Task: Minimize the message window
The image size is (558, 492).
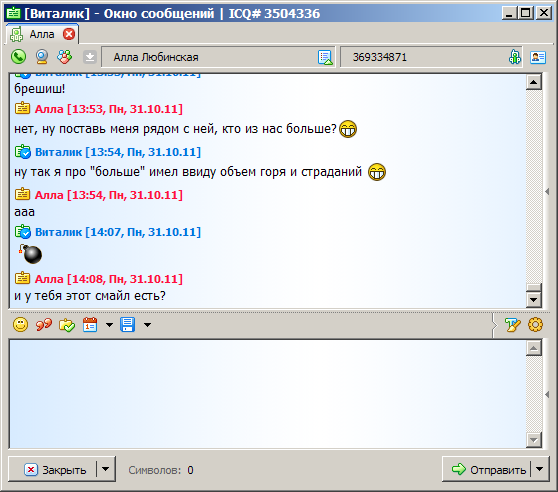Action: tap(509, 14)
